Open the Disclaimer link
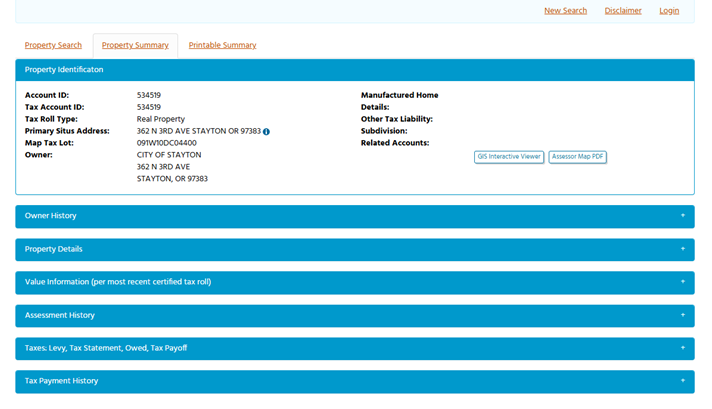Screen dimensions: 712x409 click(623, 11)
